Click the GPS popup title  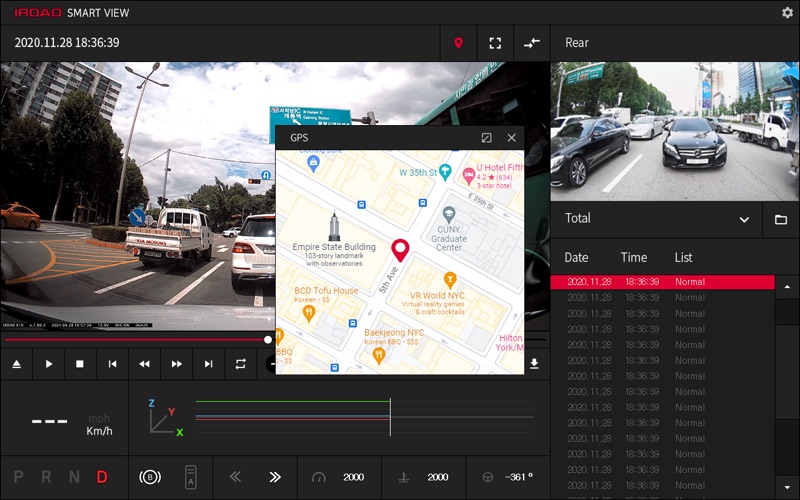coord(299,138)
